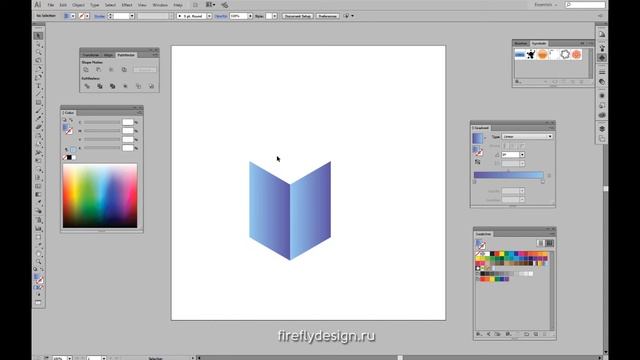
Task: Open the Window menu
Action: tap(160, 5)
